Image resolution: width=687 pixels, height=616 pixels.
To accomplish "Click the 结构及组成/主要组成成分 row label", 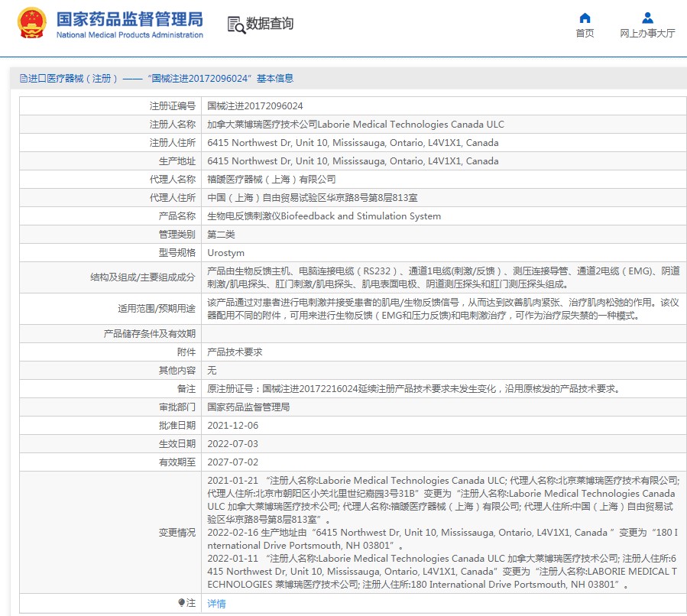I will [x=143, y=277].
